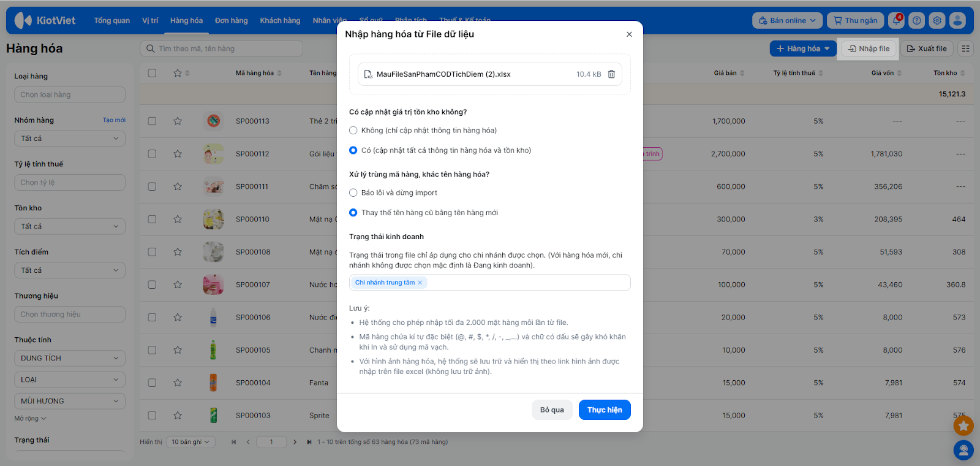Delete the uploaded xlsx file with the trash icon
Screen dimensions: 980x466
(x=611, y=74)
